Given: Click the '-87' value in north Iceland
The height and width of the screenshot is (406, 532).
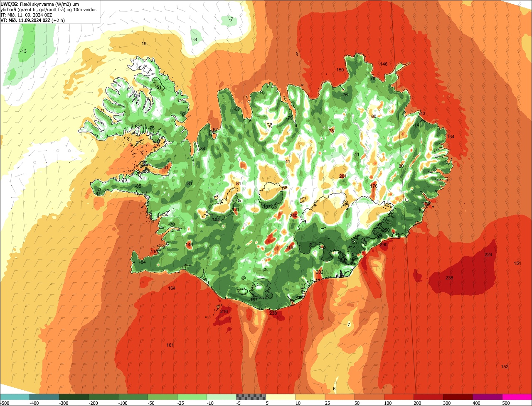Looking at the screenshot, I should coord(237,109).
